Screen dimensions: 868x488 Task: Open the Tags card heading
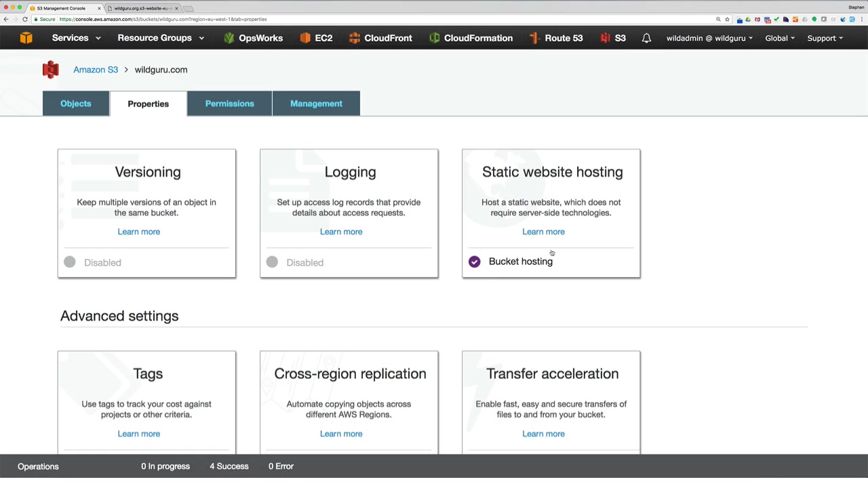click(148, 374)
